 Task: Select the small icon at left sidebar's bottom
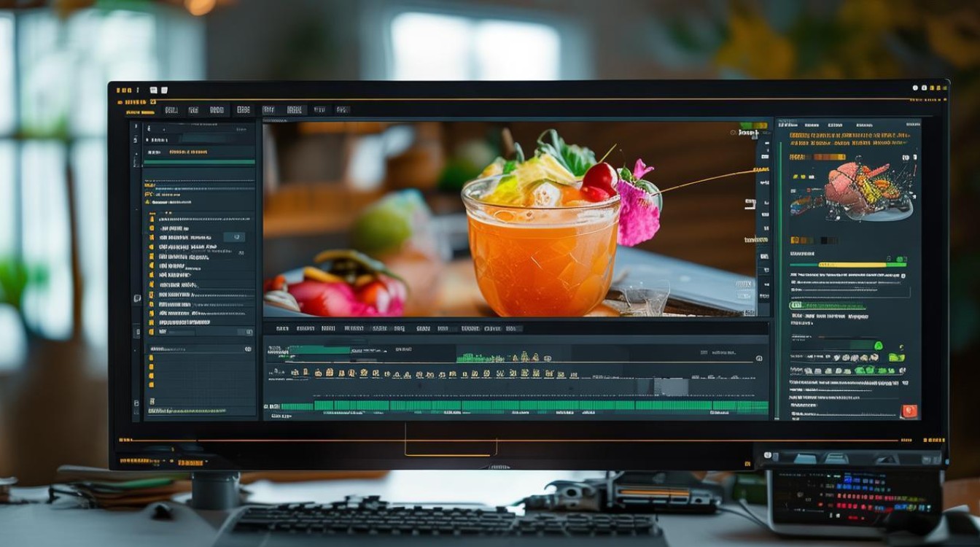click(136, 402)
